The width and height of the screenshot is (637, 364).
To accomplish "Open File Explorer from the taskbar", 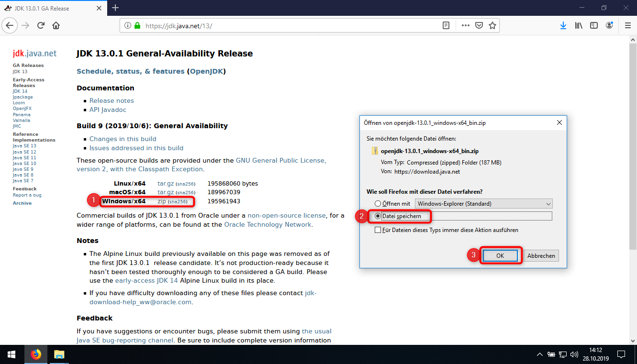I will point(59,354).
